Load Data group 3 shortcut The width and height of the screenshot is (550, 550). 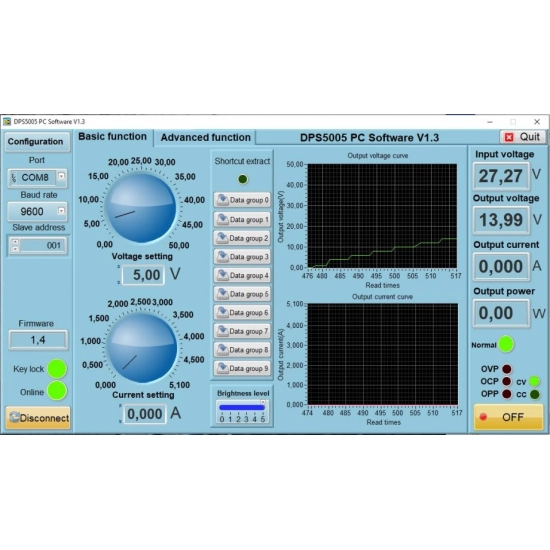(242, 257)
